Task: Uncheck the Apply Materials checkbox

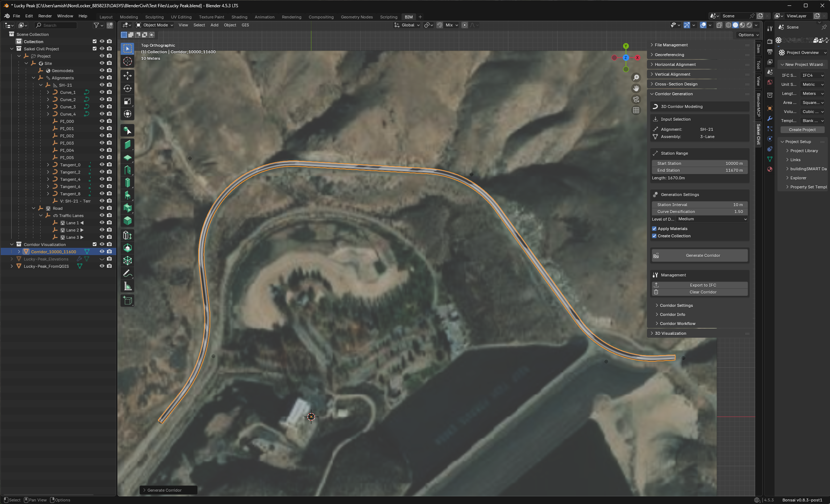Action: tap(654, 229)
